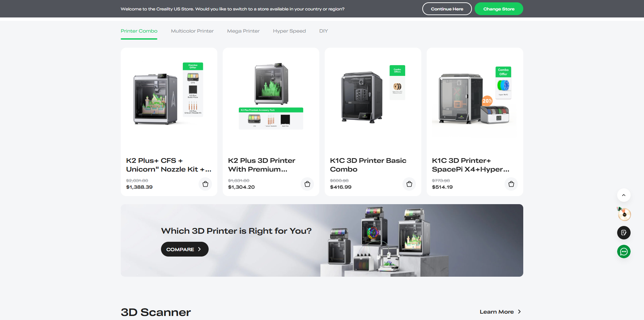Add K1C SpacePi X4 combo to cart

(511, 184)
